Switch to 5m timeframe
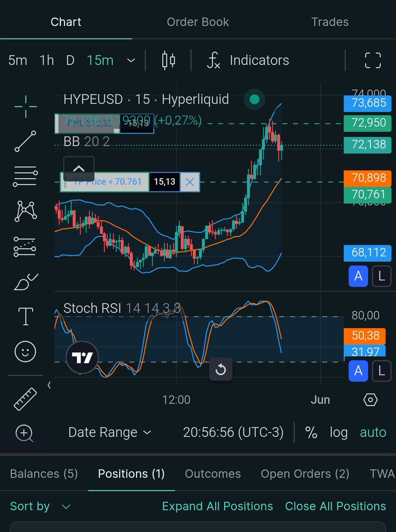The image size is (396, 532). click(18, 60)
